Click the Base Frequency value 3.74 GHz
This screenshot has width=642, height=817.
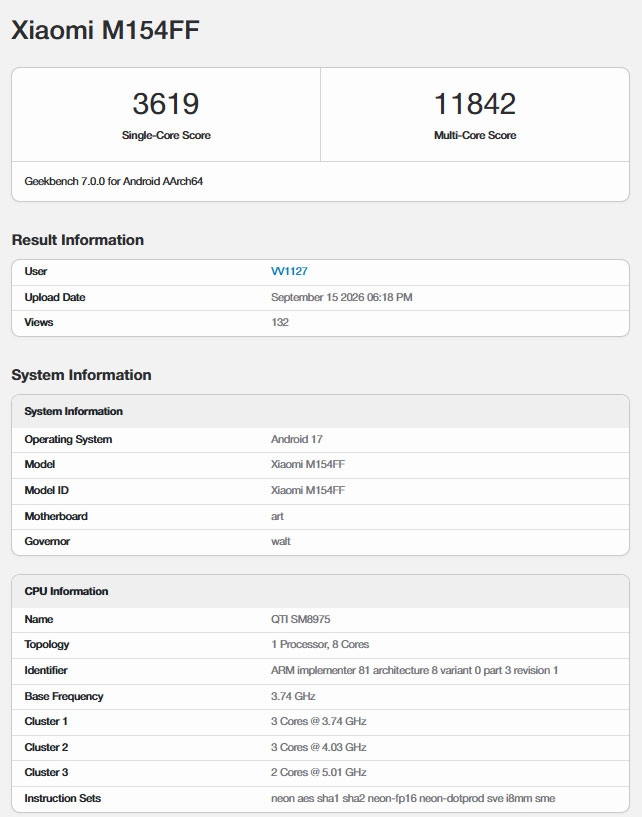click(x=293, y=697)
